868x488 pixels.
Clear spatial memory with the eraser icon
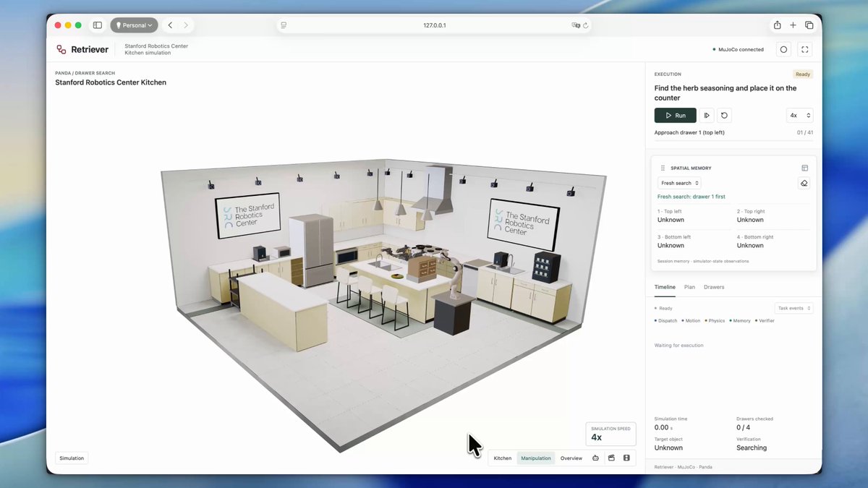pos(804,184)
